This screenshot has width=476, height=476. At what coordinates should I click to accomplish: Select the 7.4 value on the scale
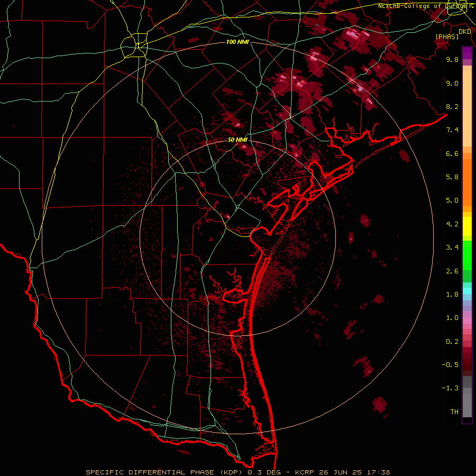pos(452,130)
